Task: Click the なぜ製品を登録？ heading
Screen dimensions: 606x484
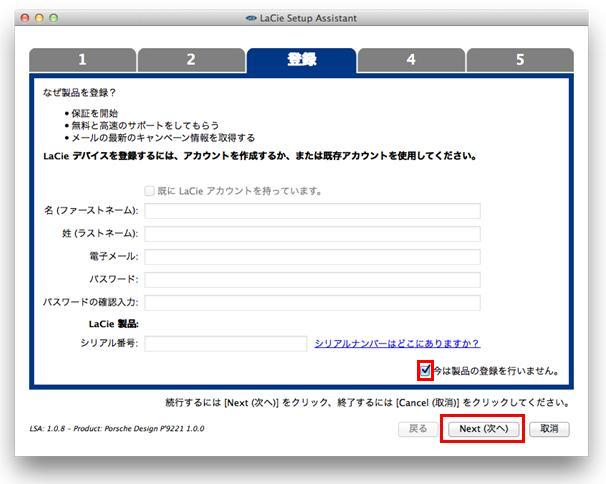Action: 80,92
